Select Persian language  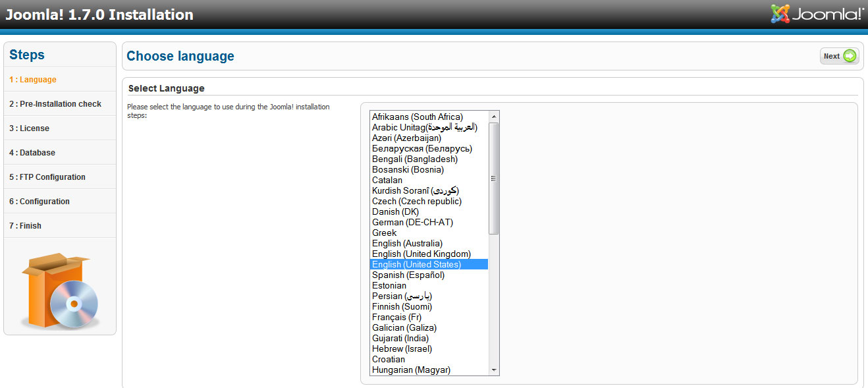429,296
